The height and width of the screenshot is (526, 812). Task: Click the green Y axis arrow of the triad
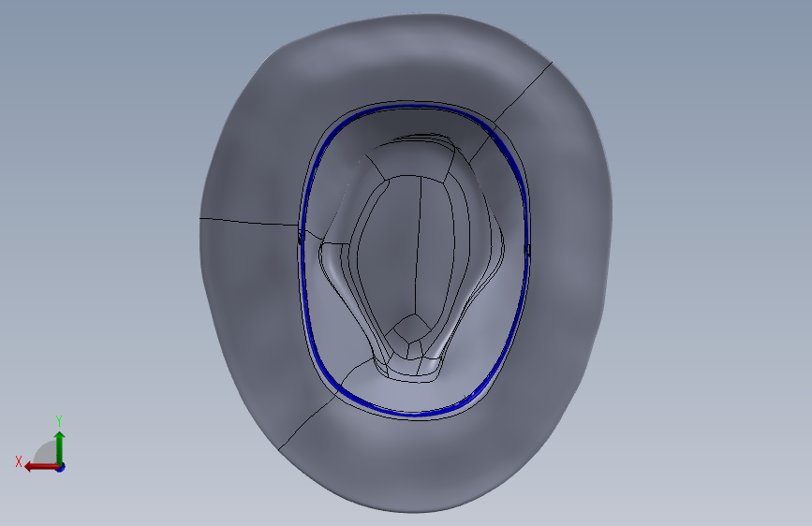(x=60, y=448)
